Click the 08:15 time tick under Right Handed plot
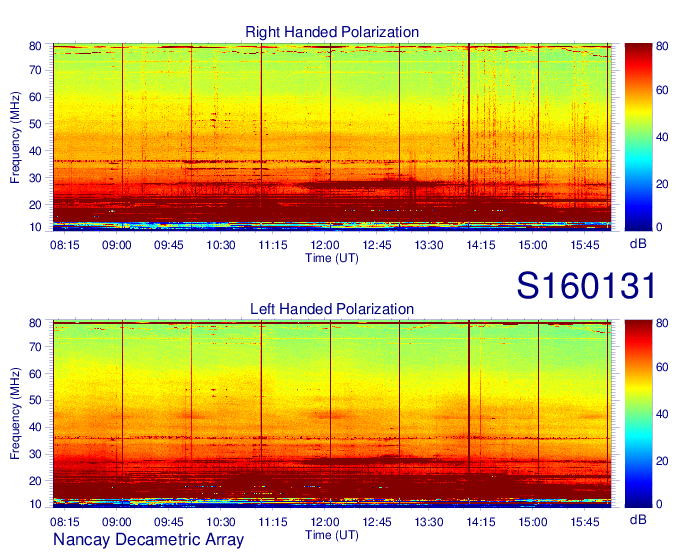This screenshot has height=552, width=680. [65, 245]
